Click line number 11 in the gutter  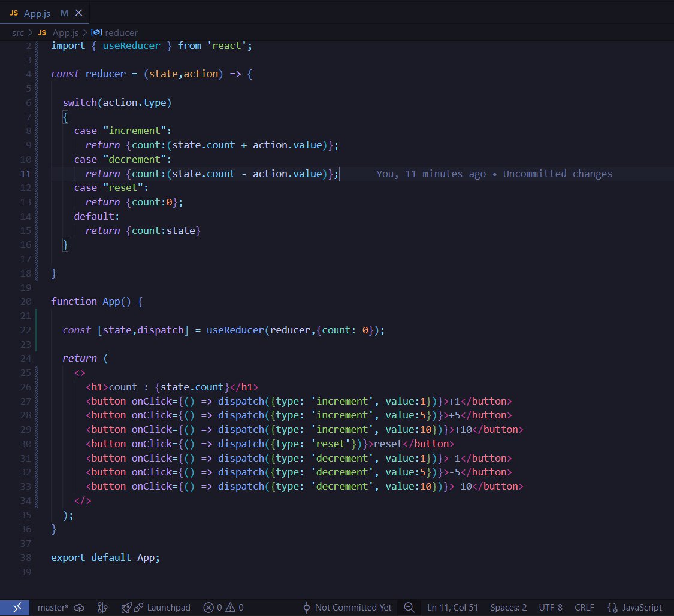coord(25,174)
